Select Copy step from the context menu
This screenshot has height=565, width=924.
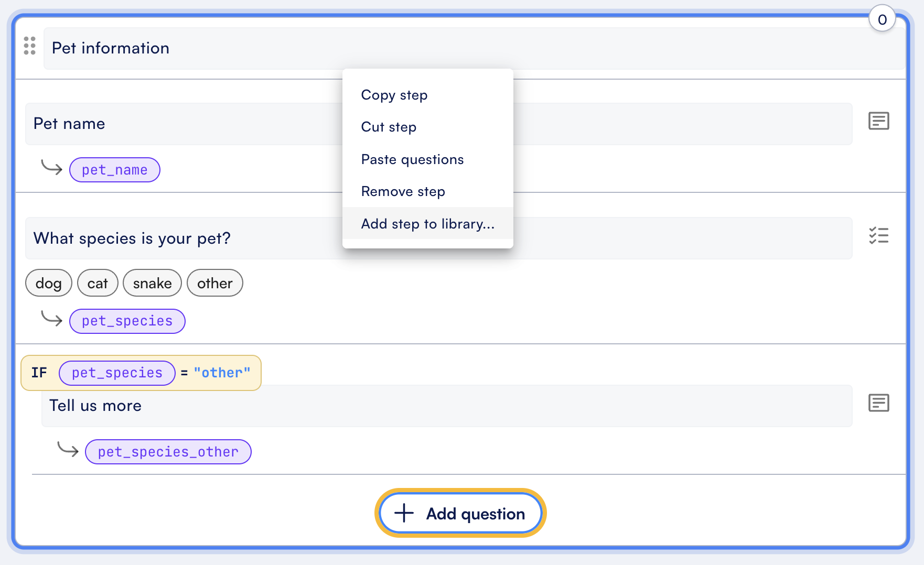[x=394, y=95]
